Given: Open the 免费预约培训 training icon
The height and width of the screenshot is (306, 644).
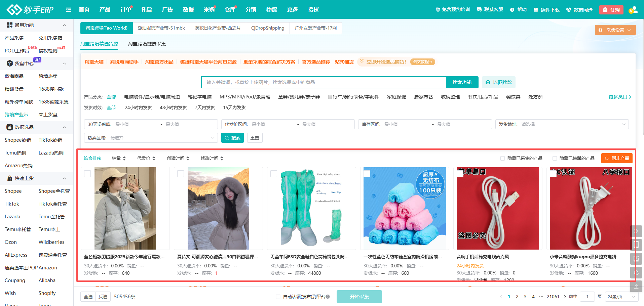Looking at the screenshot, I should [438, 10].
